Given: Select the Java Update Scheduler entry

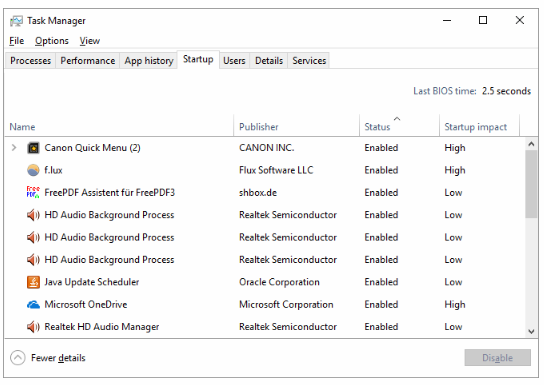Looking at the screenshot, I should tap(92, 282).
